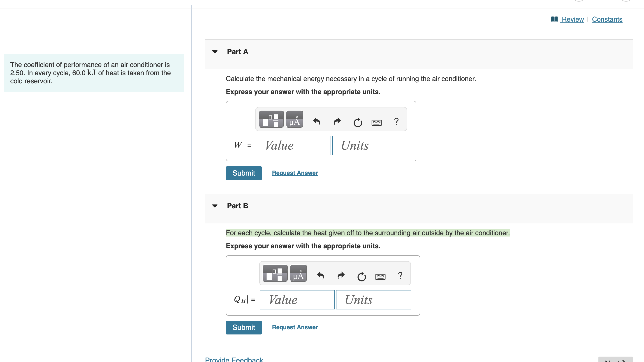Reset Part B answer with circular arrow
Viewport: 644px width, 362px height.
pos(361,276)
